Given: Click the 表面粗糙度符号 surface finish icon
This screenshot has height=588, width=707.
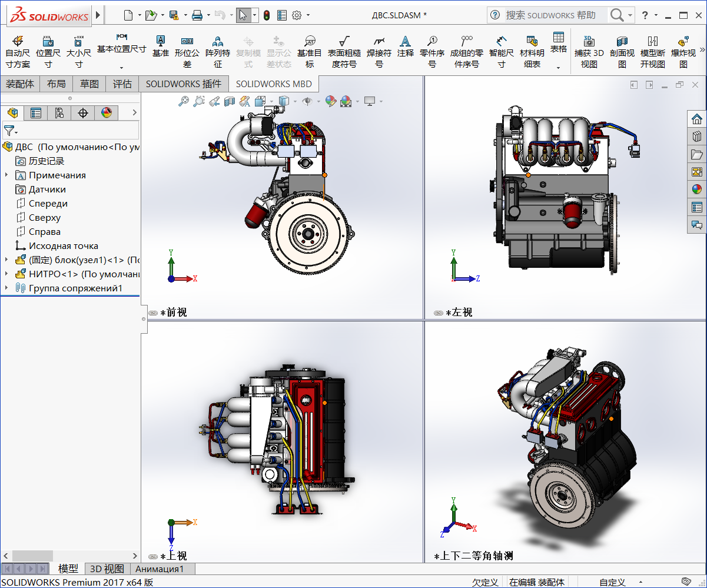Looking at the screenshot, I should (344, 41).
